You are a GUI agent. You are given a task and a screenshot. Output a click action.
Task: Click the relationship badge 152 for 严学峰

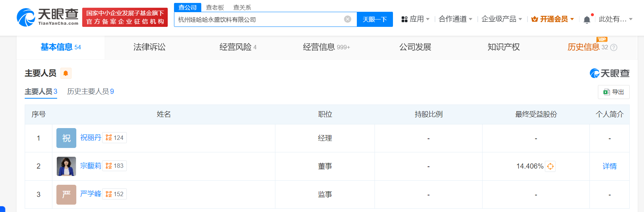pos(115,194)
